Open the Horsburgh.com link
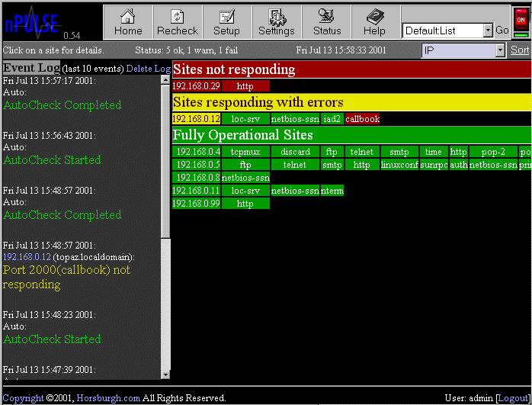The height and width of the screenshot is (405, 532). (x=108, y=398)
